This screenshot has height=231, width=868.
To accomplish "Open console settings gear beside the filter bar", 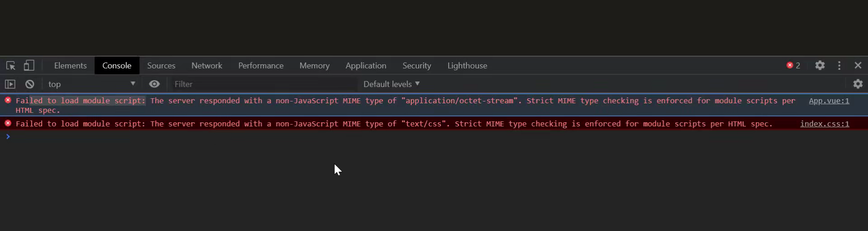I will [858, 84].
